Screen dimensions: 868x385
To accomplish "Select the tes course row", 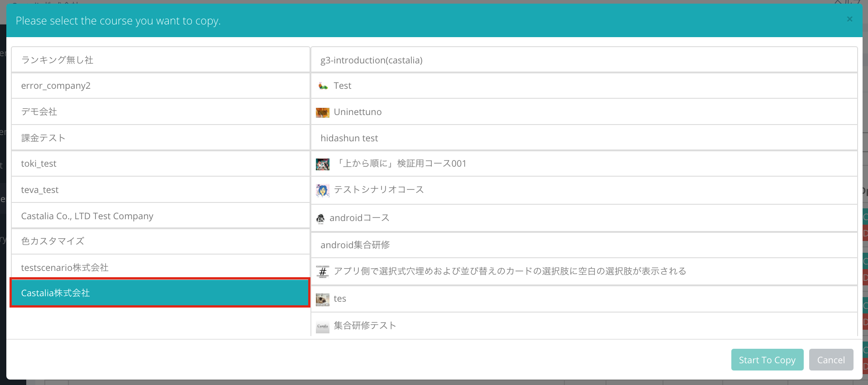I will pos(584,298).
